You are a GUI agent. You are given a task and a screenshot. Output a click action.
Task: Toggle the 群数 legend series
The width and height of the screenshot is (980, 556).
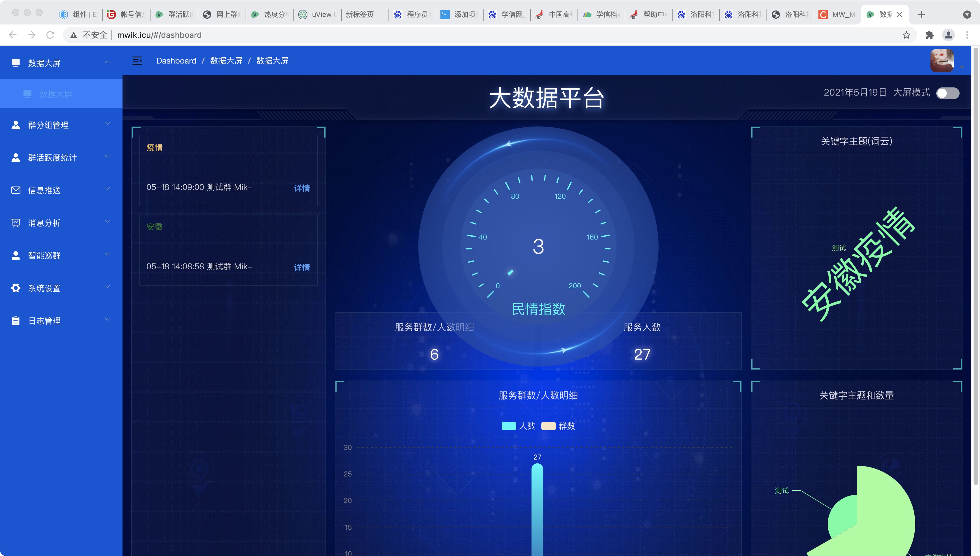tap(558, 426)
